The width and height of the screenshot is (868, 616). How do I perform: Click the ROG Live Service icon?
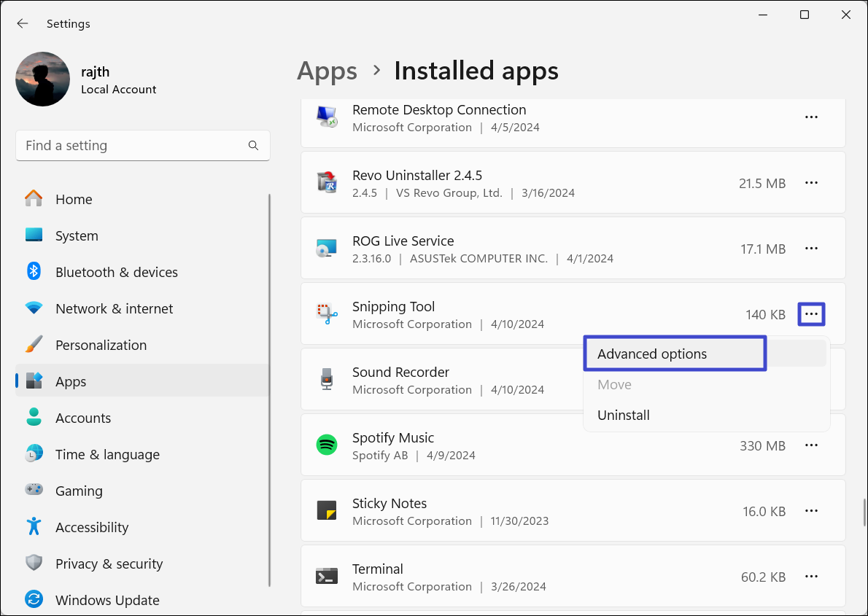click(327, 249)
